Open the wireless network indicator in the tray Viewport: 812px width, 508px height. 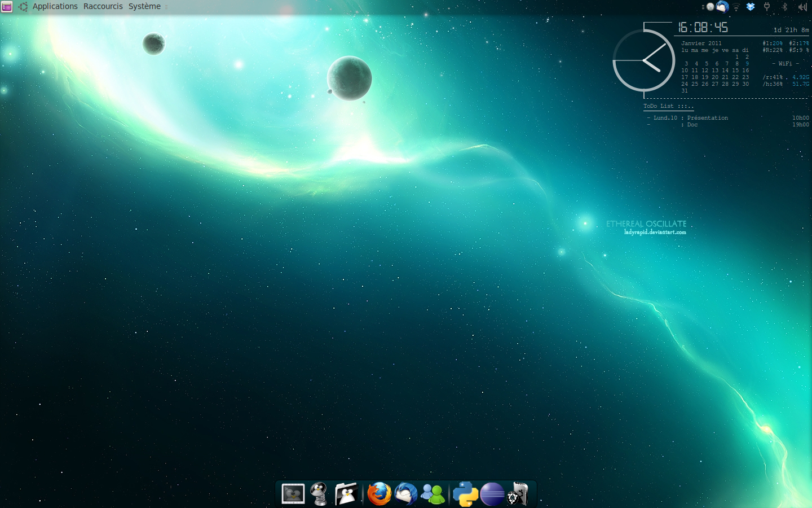[736, 7]
